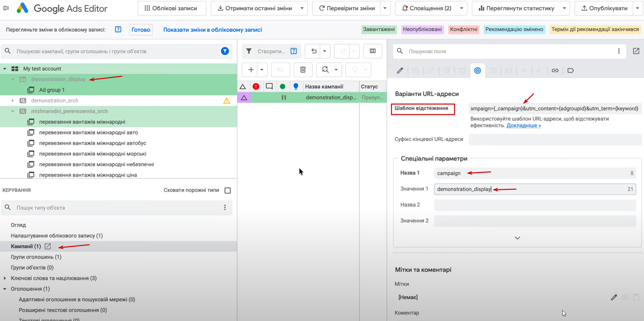Click the Значення 1 field
This screenshot has width=644, height=321.
[535, 189]
